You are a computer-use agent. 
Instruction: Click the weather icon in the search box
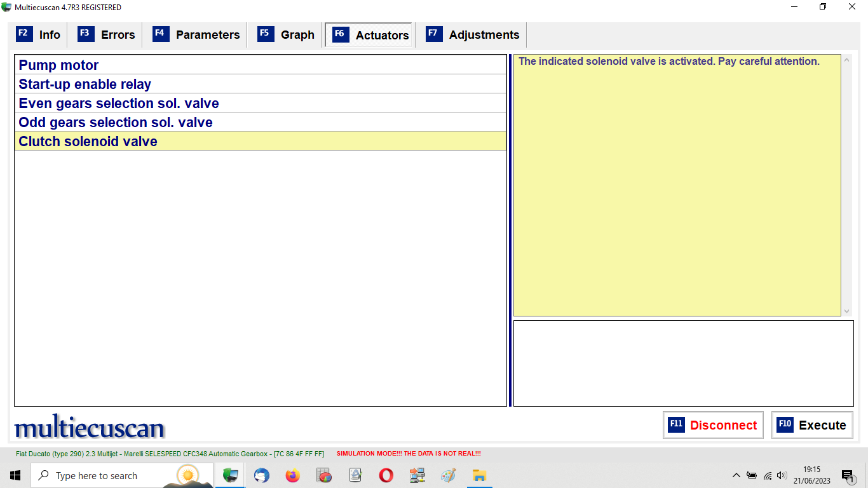click(x=187, y=475)
